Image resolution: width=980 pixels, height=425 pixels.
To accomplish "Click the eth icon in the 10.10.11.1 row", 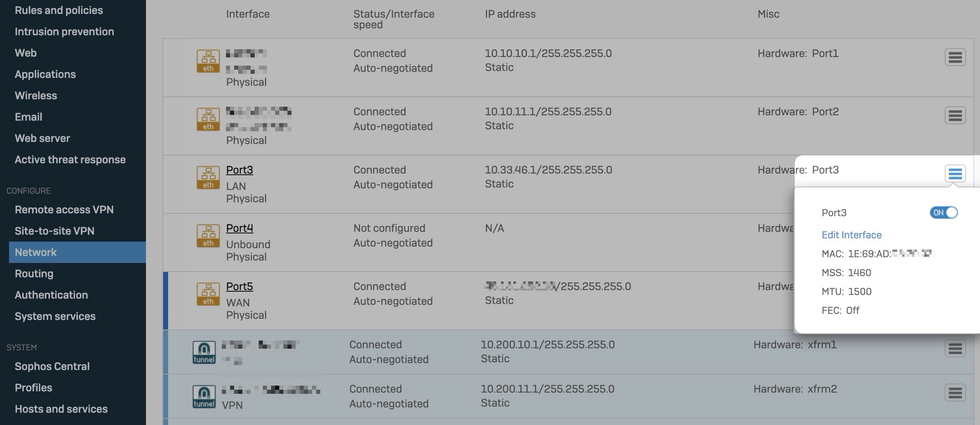I will 208,119.
